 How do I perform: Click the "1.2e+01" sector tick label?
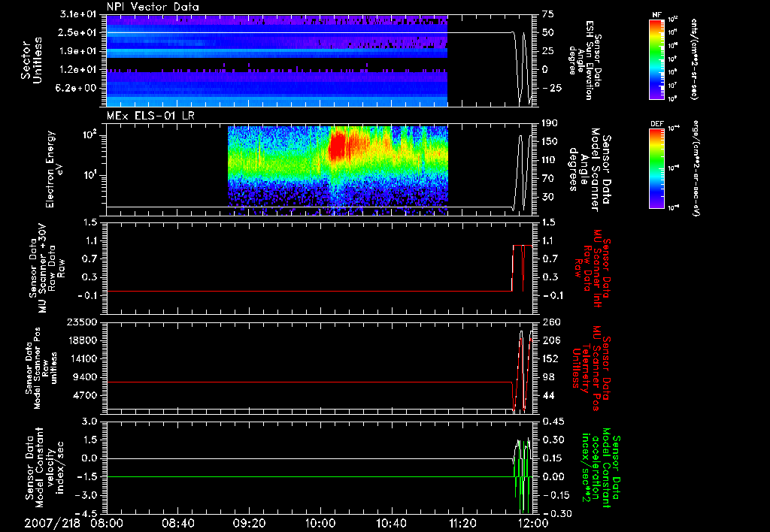click(78, 70)
